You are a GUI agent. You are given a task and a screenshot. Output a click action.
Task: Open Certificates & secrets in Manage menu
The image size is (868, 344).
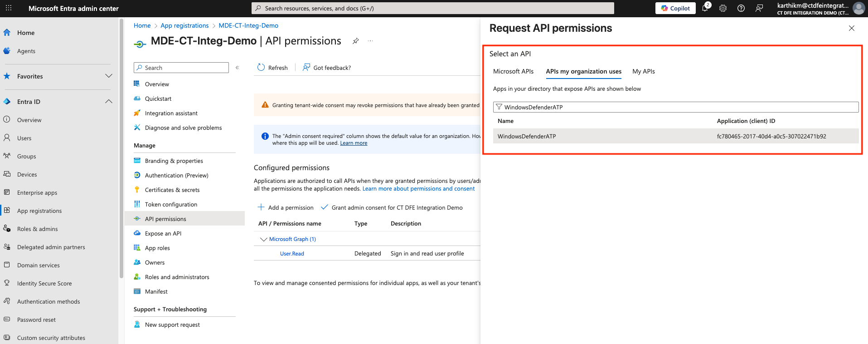click(172, 190)
